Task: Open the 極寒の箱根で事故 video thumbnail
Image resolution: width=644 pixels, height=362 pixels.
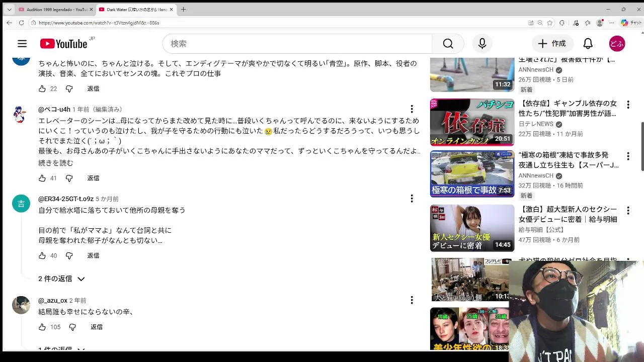Action: (x=472, y=174)
